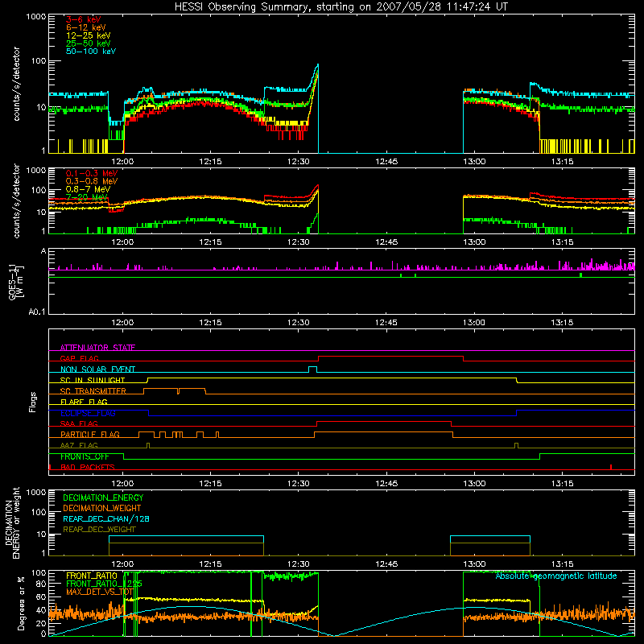
Task: Click the FRONTS_OFF flag label
Action: pos(85,456)
